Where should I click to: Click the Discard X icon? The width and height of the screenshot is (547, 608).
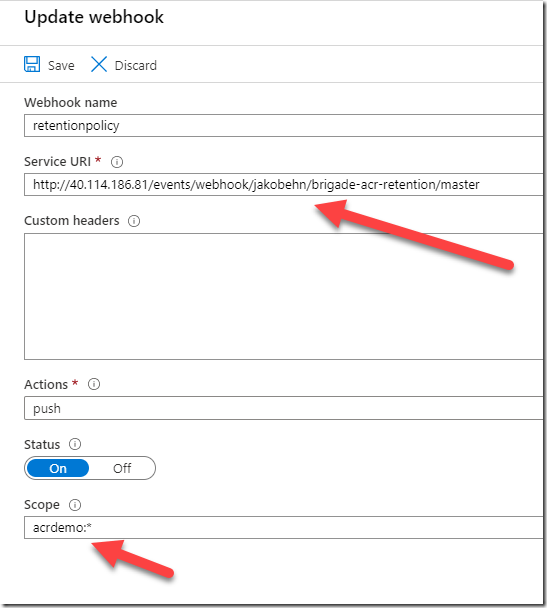99,64
